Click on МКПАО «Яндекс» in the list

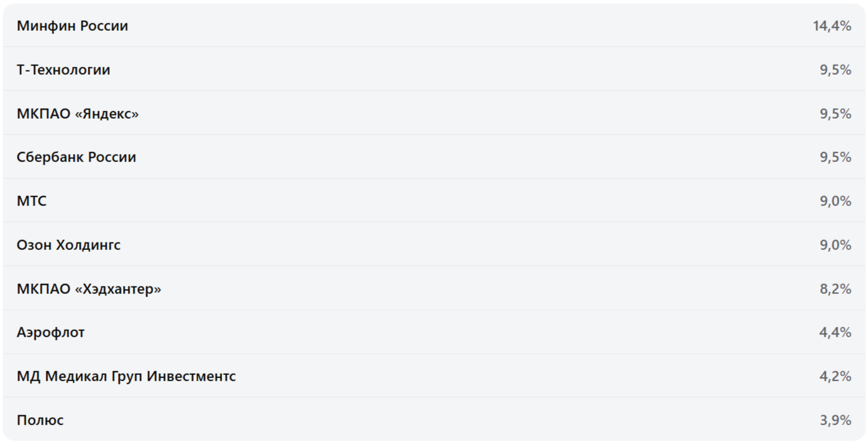78,114
